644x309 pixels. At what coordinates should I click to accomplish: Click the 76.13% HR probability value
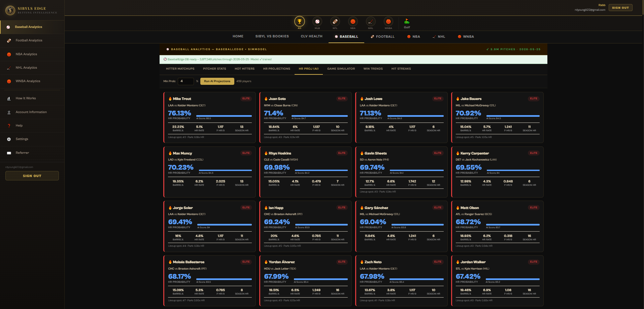[179, 113]
